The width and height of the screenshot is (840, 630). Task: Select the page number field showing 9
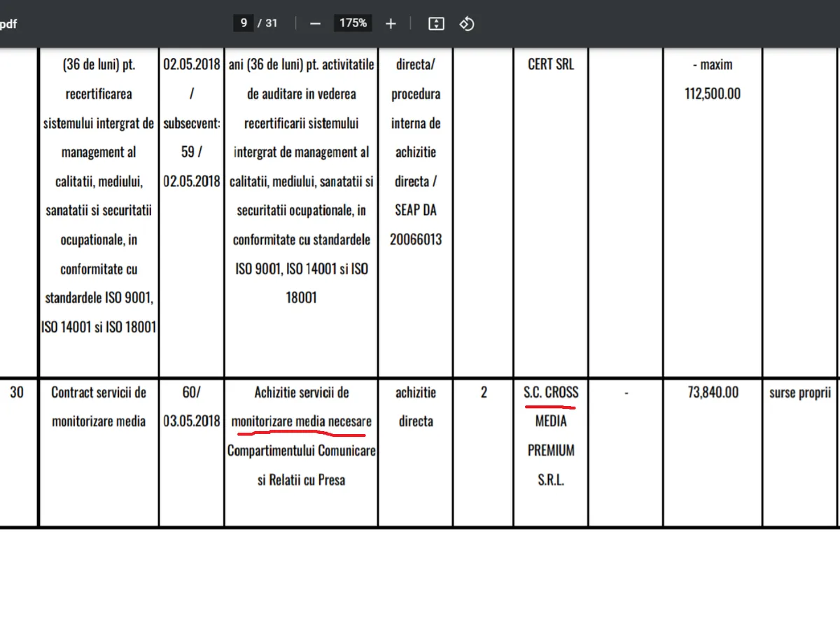point(244,23)
